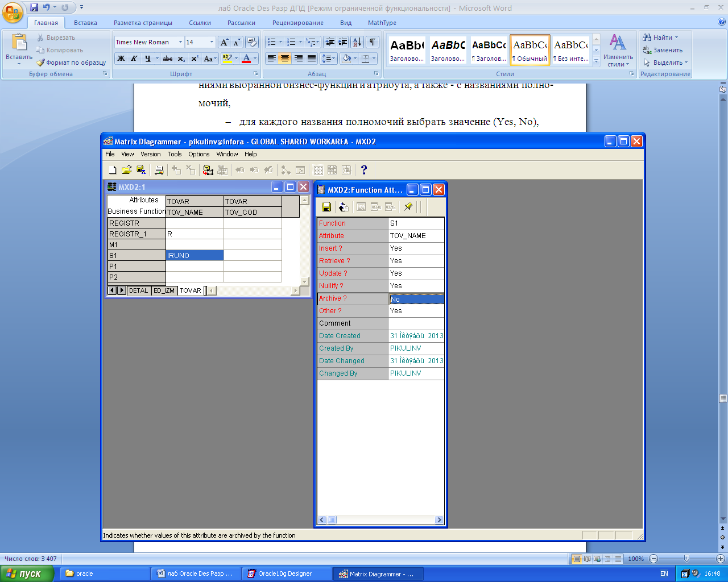728x582 pixels.
Task: Click Open folder icon in Matrix Diagrammer toolbar
Action: 126,169
